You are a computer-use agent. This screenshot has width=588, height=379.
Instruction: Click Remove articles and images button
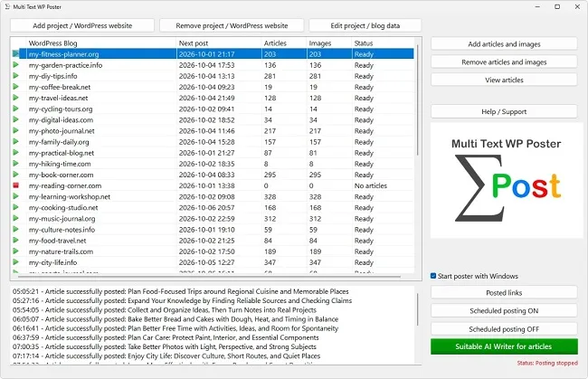click(504, 62)
